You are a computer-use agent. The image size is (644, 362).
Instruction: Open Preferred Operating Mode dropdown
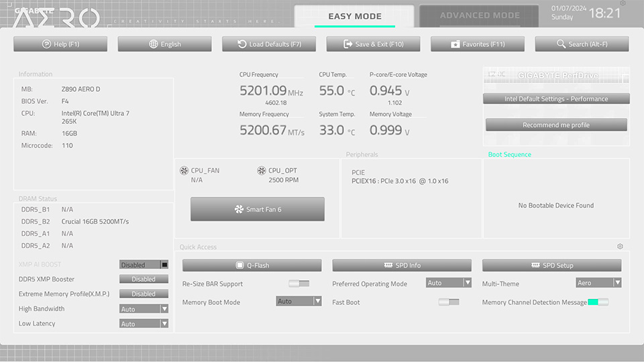click(x=449, y=283)
